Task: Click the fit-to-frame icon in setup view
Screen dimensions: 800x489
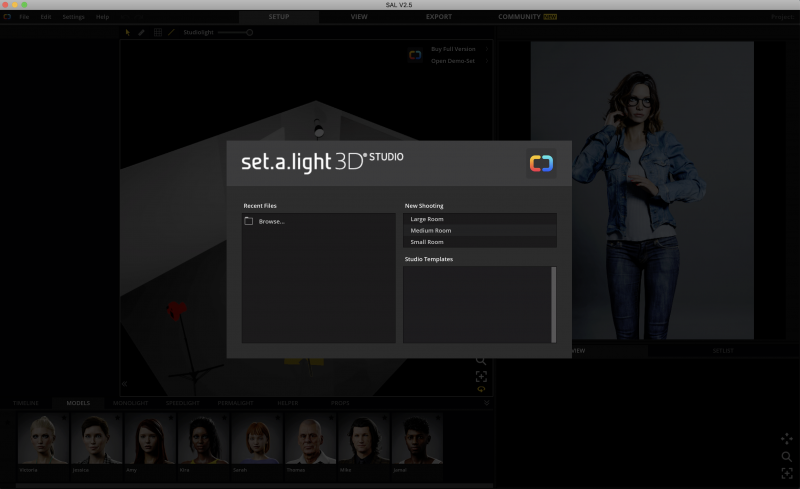Action: [x=481, y=377]
